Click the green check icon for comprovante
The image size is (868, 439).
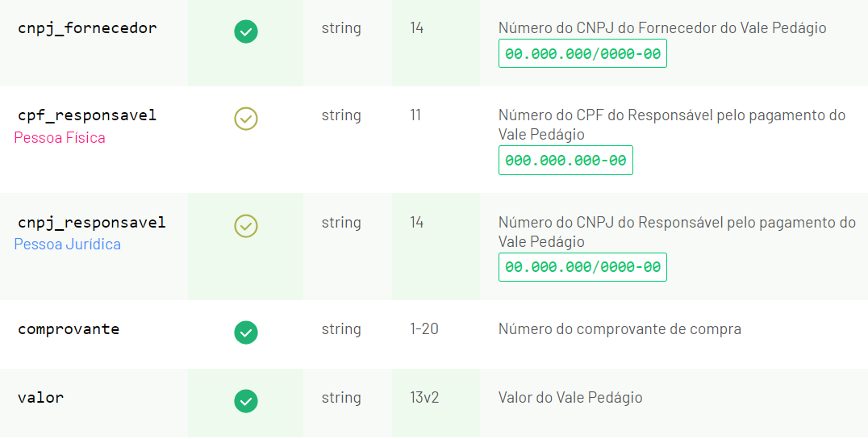246,332
